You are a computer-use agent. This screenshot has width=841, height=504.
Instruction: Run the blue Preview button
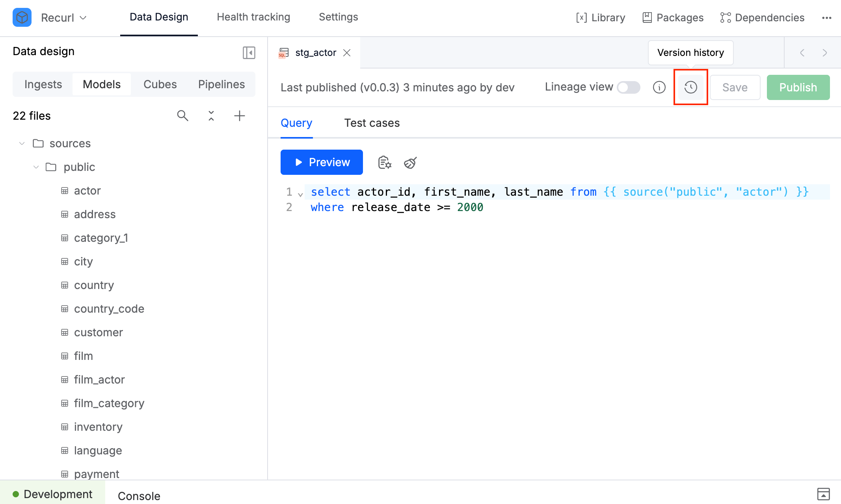[322, 162]
